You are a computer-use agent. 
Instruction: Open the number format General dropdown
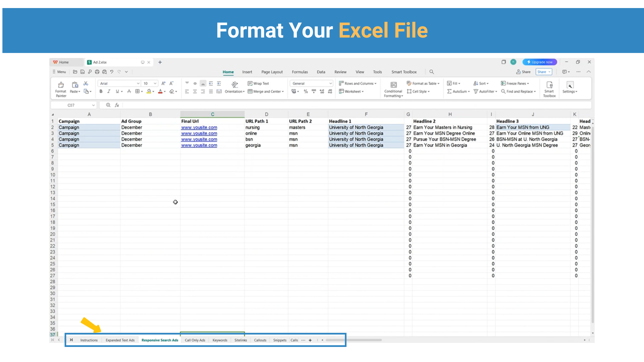pyautogui.click(x=311, y=83)
